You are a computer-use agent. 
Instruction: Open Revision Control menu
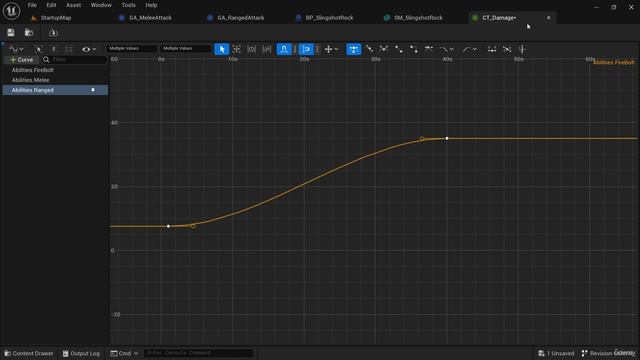(x=608, y=353)
